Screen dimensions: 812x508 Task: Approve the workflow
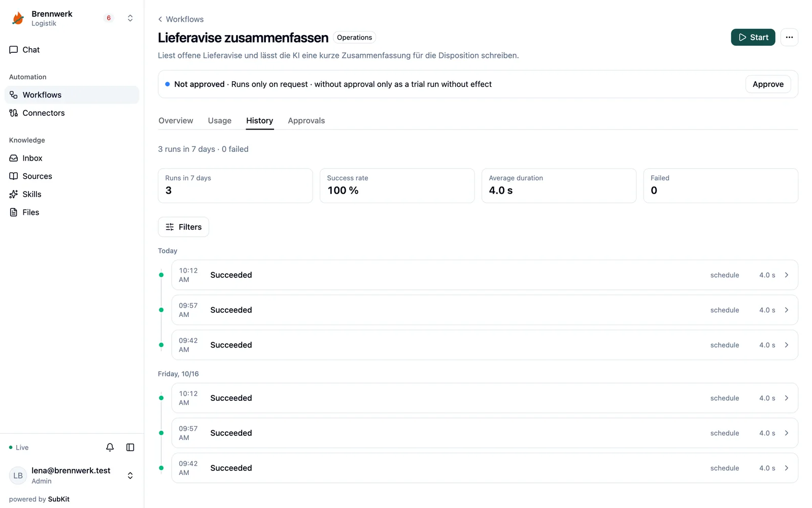coord(768,84)
